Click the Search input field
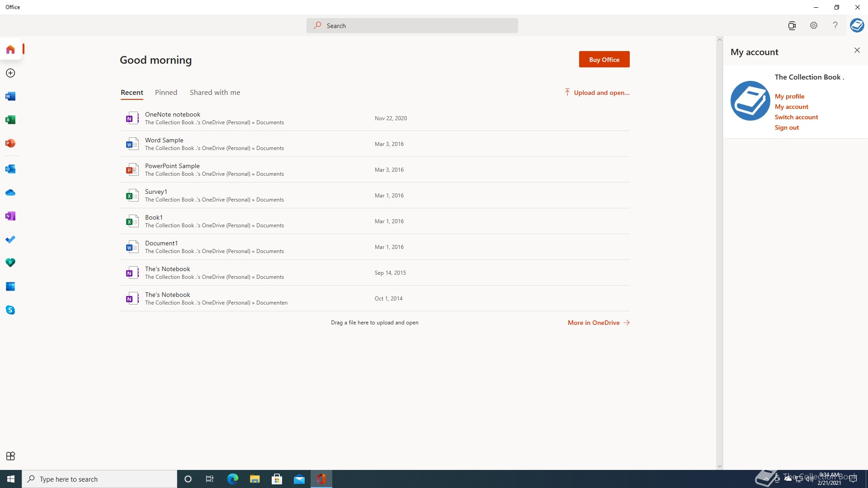Image resolution: width=868 pixels, height=488 pixels. [x=412, y=26]
